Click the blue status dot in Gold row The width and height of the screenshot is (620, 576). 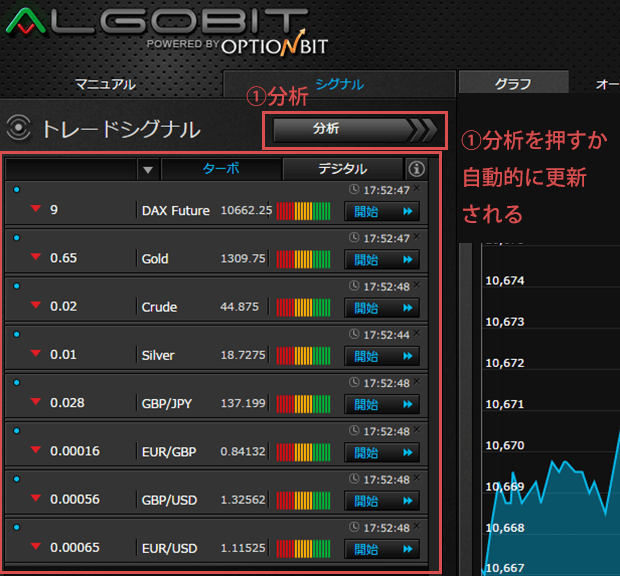point(17,238)
